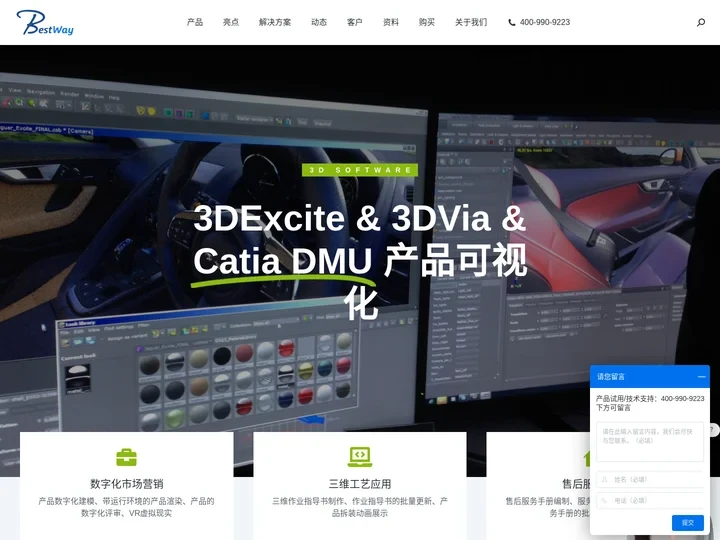Open the 解决方案 menu
The image size is (720, 540).
[275, 22]
